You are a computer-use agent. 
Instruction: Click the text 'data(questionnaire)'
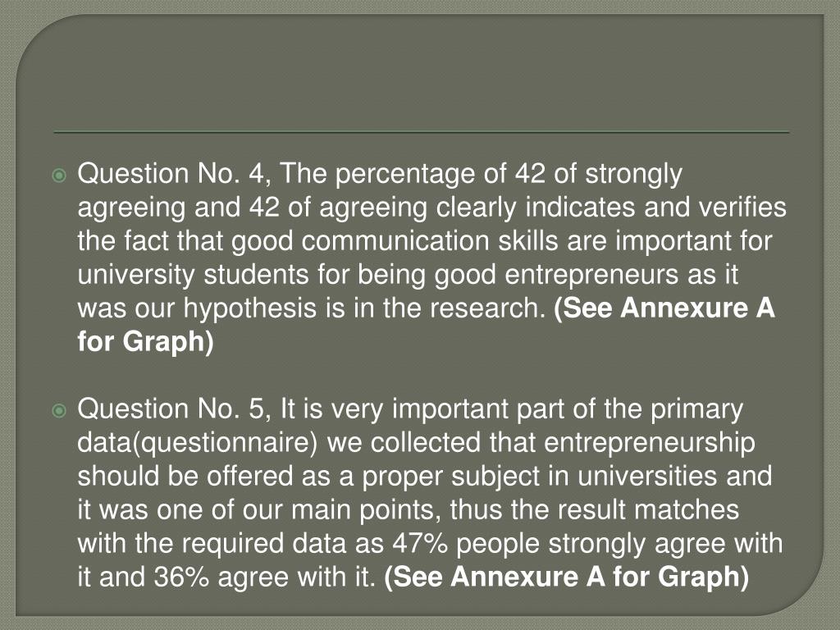pyautogui.click(x=198, y=443)
